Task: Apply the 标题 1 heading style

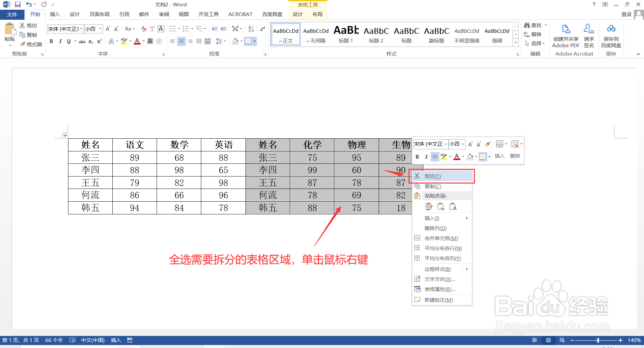Action: pyautogui.click(x=346, y=34)
